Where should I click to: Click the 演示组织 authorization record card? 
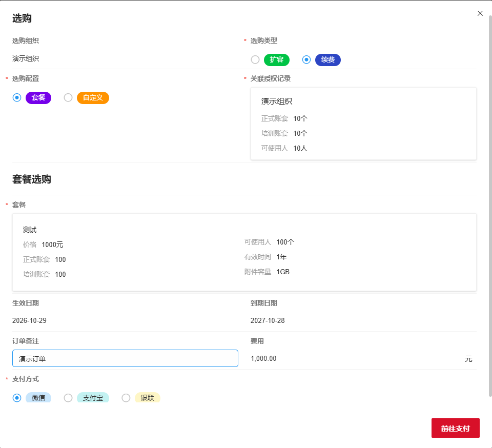click(363, 123)
